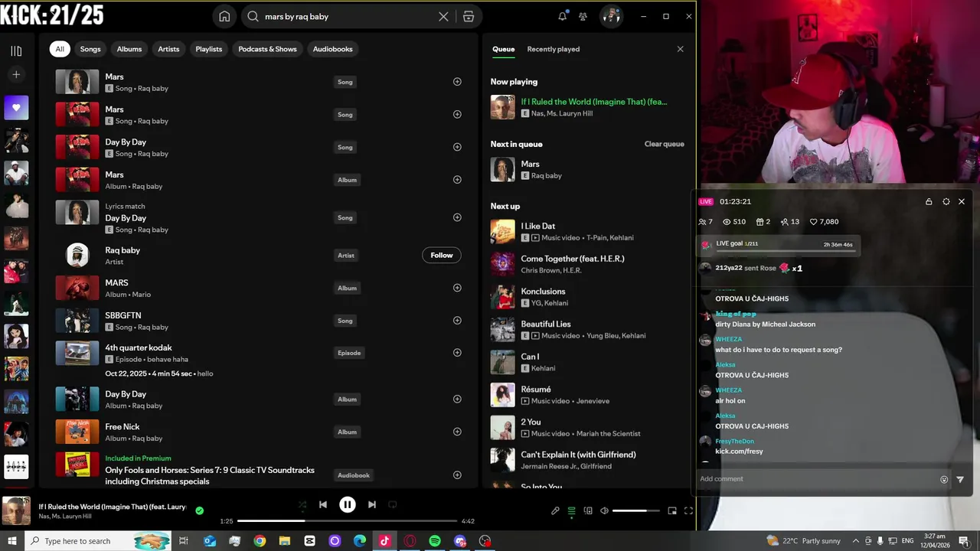Filter results by Artists
The image size is (980, 551).
tap(168, 49)
